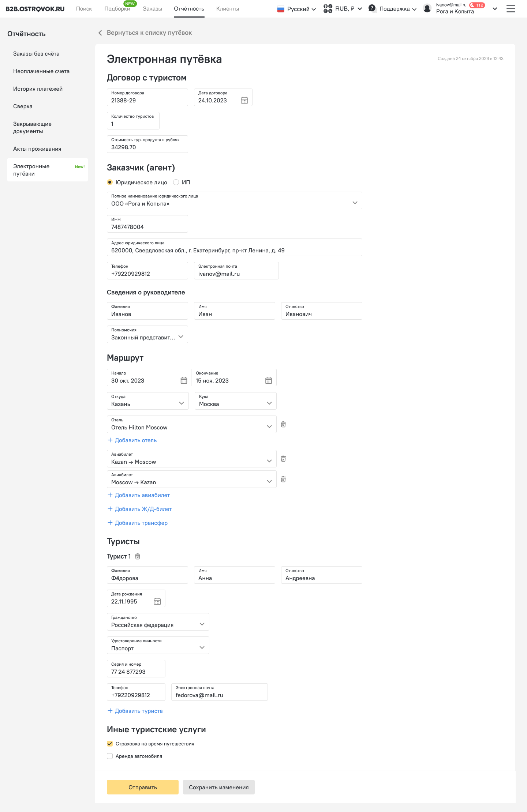Check Аренда автомобиля checkbox
527x812 pixels.
(x=110, y=756)
